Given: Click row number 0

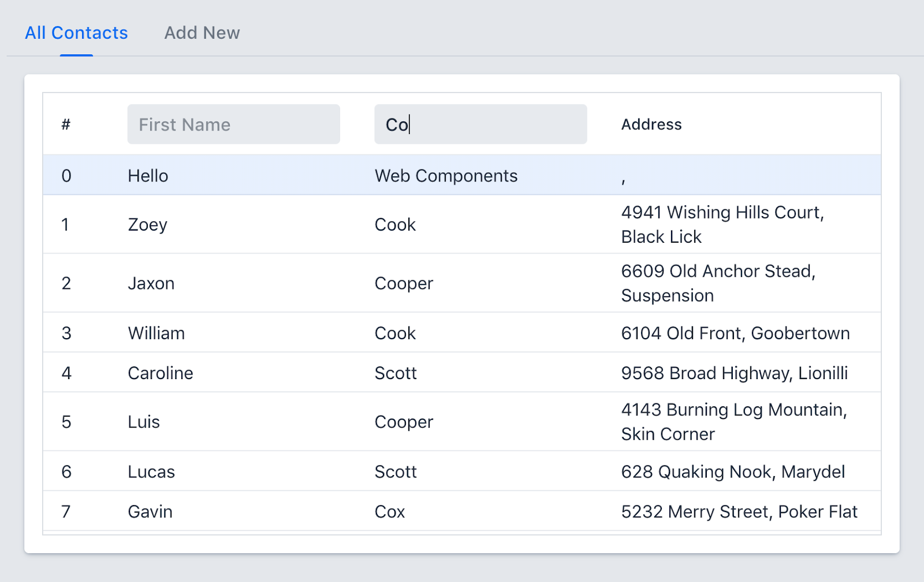Looking at the screenshot, I should tap(66, 176).
